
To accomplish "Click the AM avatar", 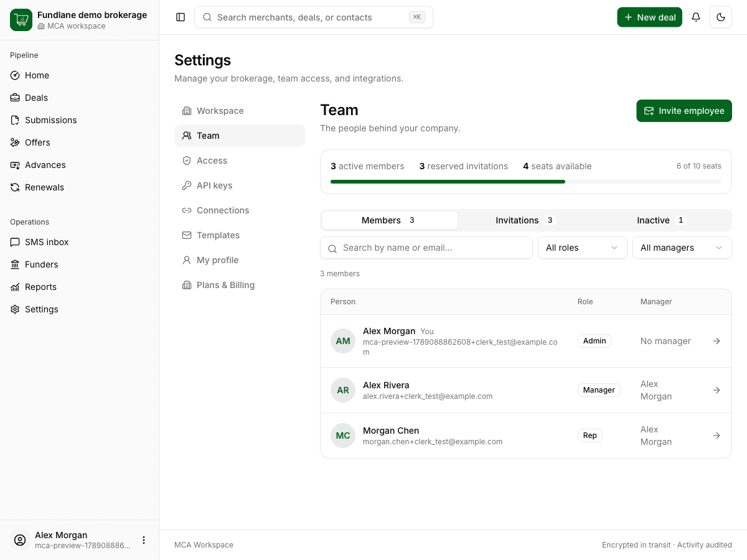I will pos(343,341).
